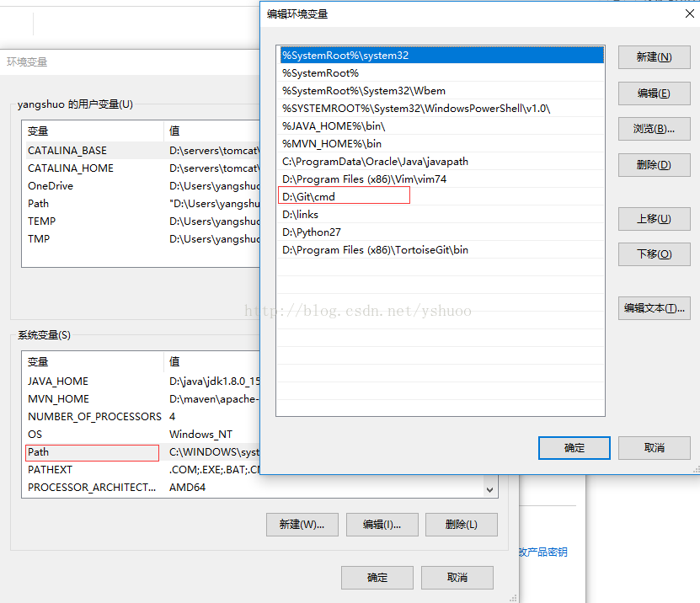Select the D:\Python27 path entry
This screenshot has height=603, width=700.
coord(441,232)
